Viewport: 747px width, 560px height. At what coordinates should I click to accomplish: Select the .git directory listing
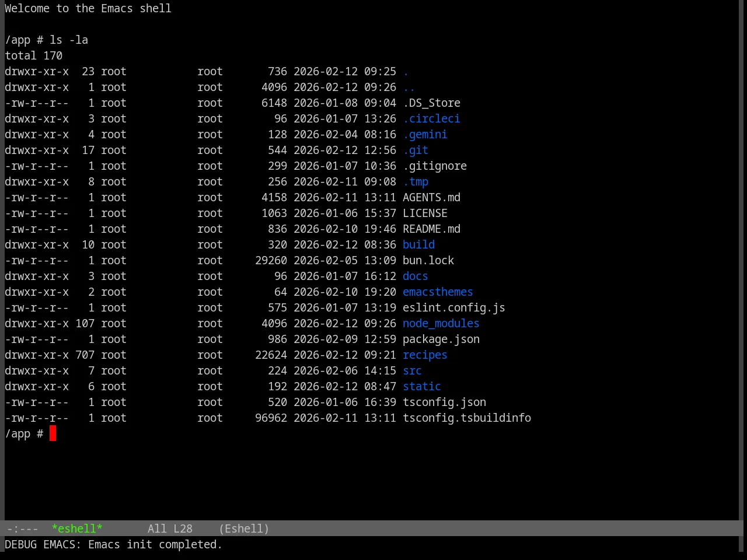tap(416, 150)
